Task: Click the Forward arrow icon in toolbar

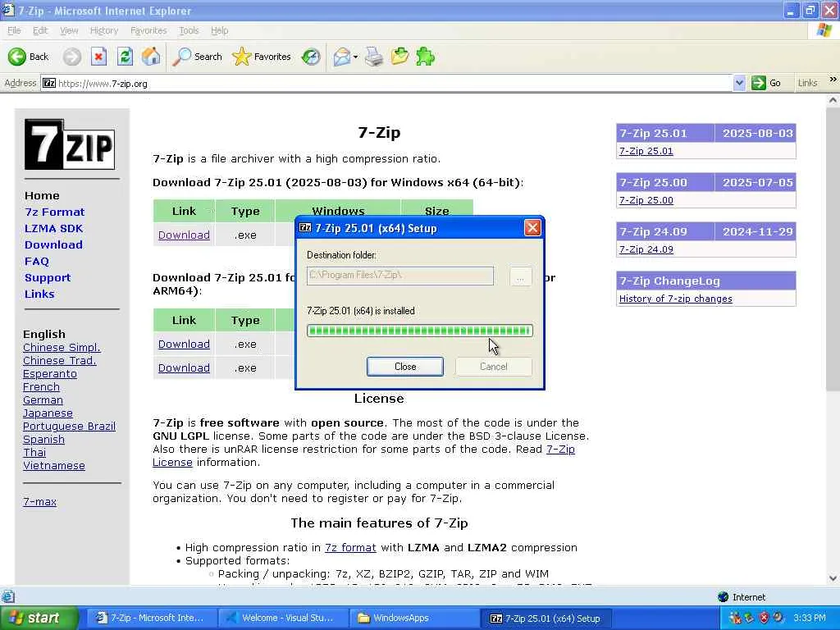Action: tap(72, 57)
